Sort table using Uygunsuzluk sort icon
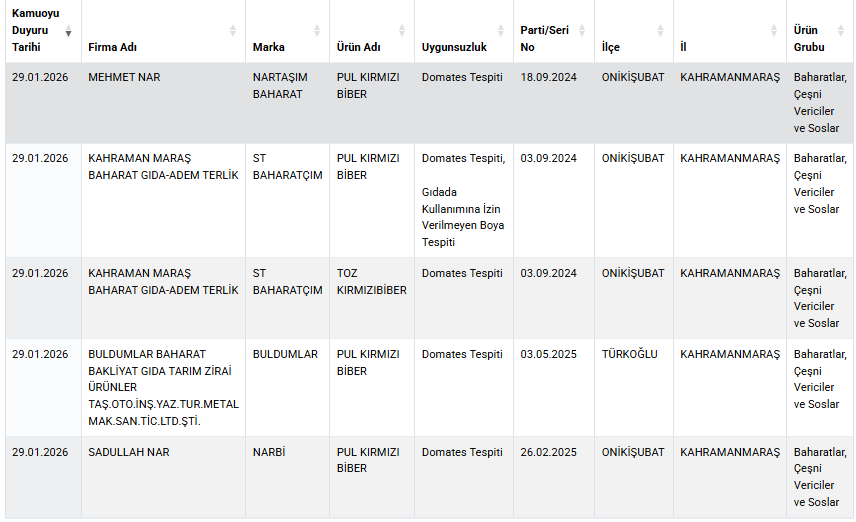Image resolution: width=856 pixels, height=522 pixels. click(501, 31)
